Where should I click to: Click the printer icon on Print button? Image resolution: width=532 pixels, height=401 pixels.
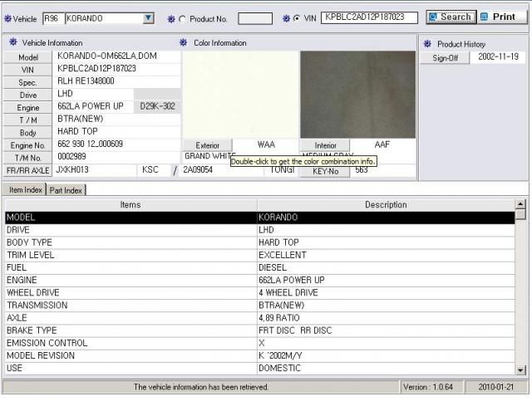coord(484,17)
